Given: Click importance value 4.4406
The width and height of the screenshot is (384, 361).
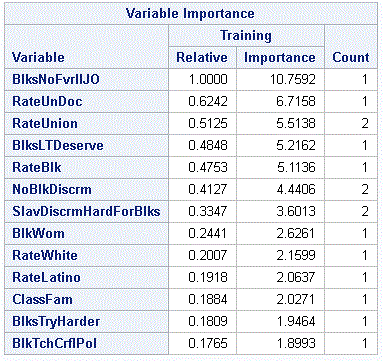Looking at the screenshot, I should [x=296, y=189].
